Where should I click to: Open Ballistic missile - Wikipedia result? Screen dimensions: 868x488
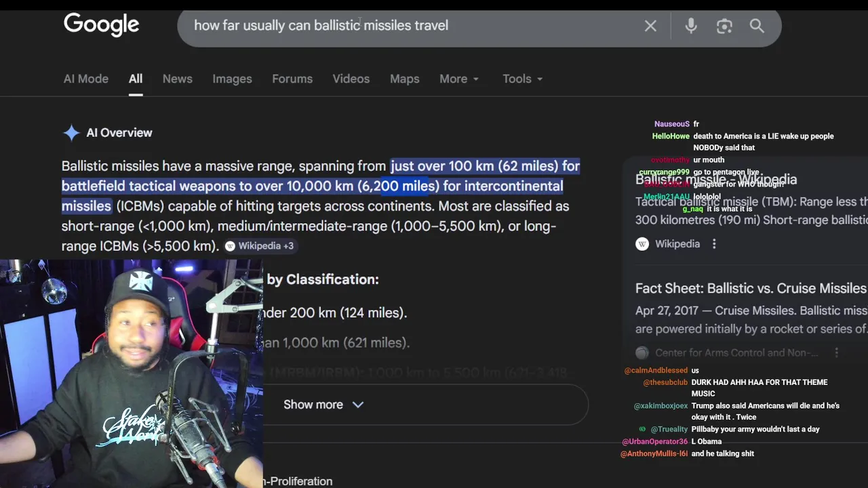click(716, 180)
